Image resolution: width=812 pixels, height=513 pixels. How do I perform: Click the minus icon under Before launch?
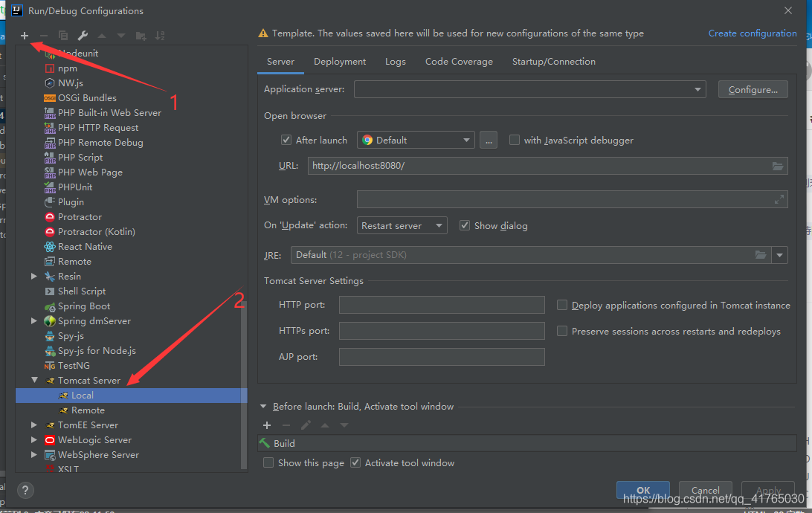coord(286,425)
